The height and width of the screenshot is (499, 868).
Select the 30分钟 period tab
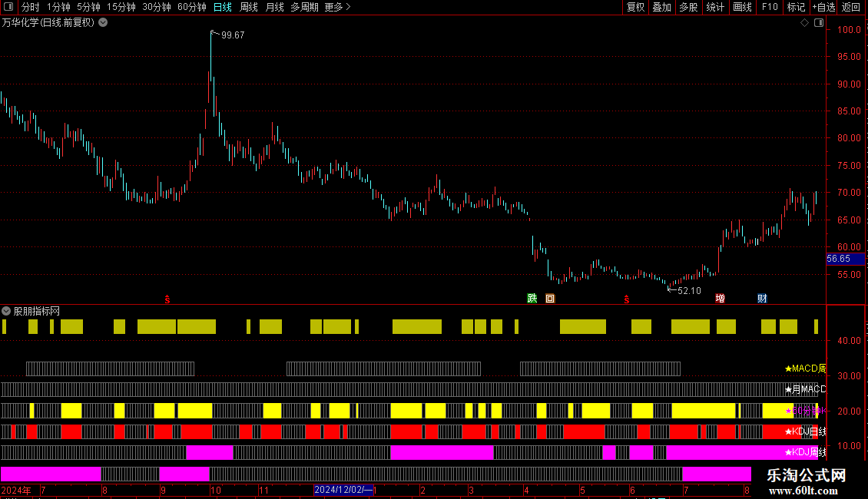157,7
